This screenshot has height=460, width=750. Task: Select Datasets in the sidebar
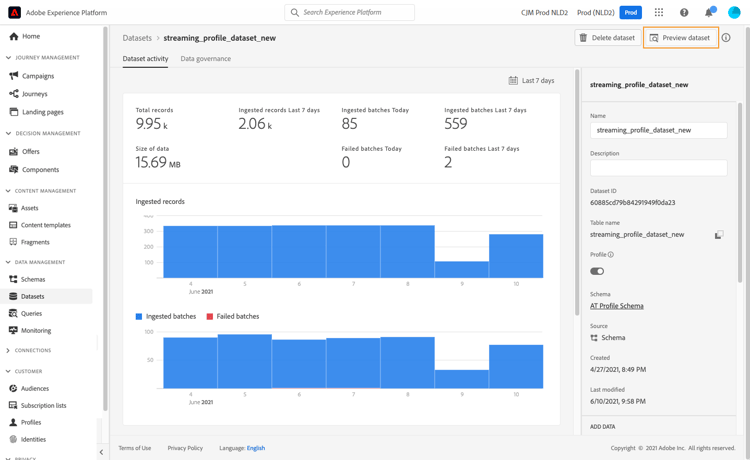[46, 296]
